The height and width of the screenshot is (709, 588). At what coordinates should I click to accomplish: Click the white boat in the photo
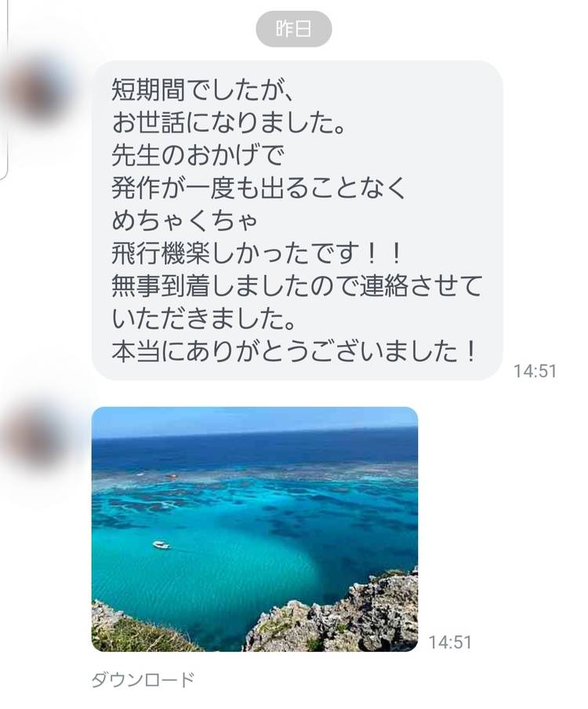162,545
